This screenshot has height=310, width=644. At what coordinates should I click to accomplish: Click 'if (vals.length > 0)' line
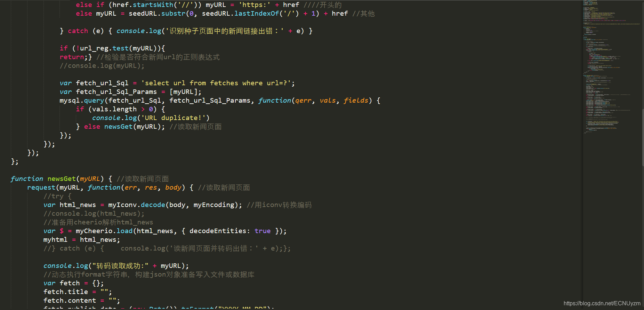pyautogui.click(x=120, y=109)
